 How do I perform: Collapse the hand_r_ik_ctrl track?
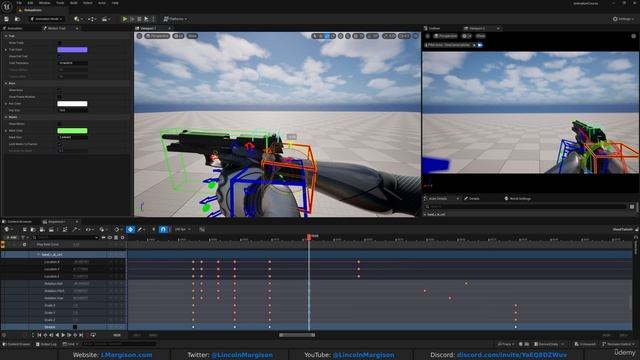pos(38,254)
